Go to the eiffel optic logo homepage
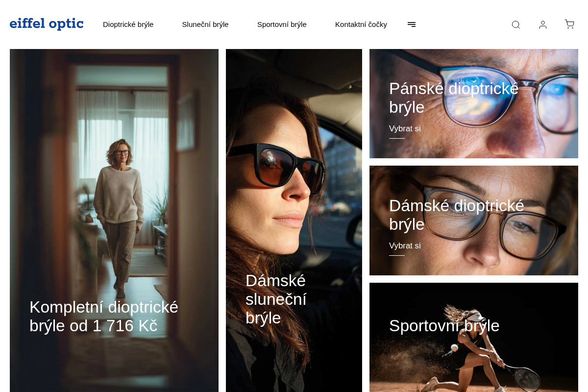Viewport: 588px width, 392px height. tap(47, 24)
